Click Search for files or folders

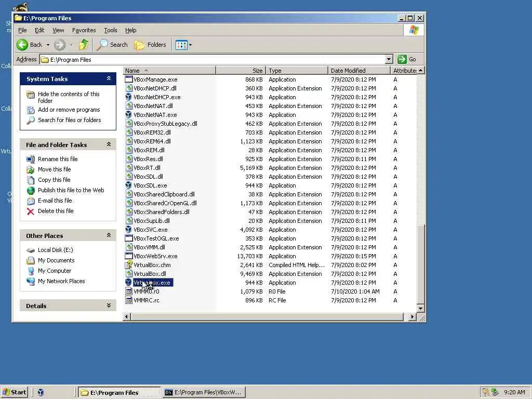(x=69, y=120)
